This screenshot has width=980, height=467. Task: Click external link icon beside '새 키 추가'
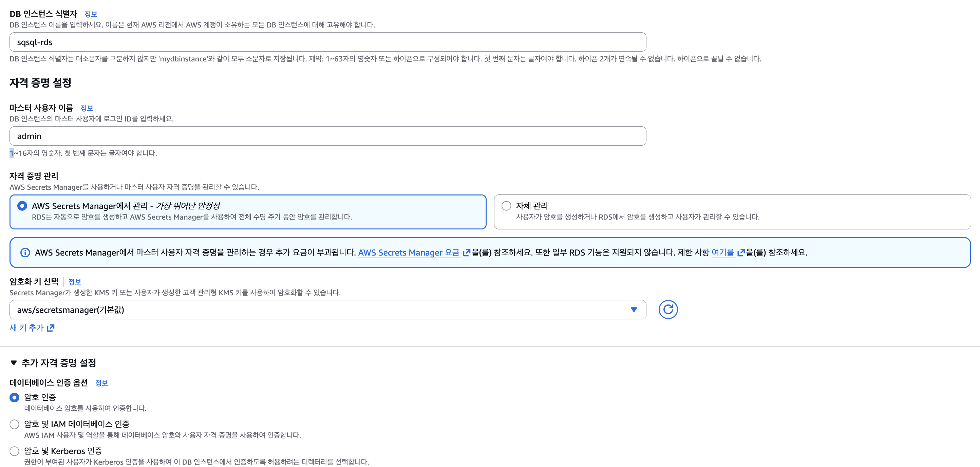point(51,328)
